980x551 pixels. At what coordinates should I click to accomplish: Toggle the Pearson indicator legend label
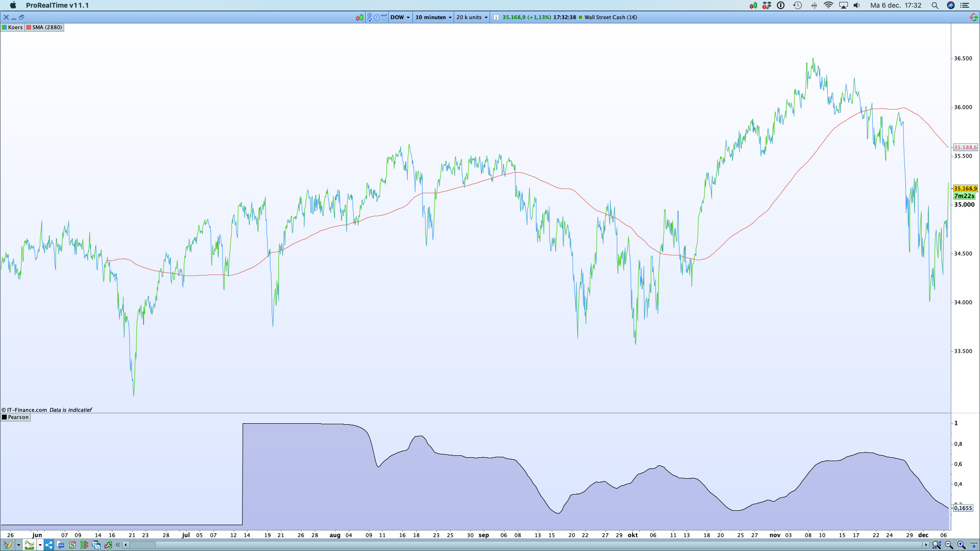point(15,417)
